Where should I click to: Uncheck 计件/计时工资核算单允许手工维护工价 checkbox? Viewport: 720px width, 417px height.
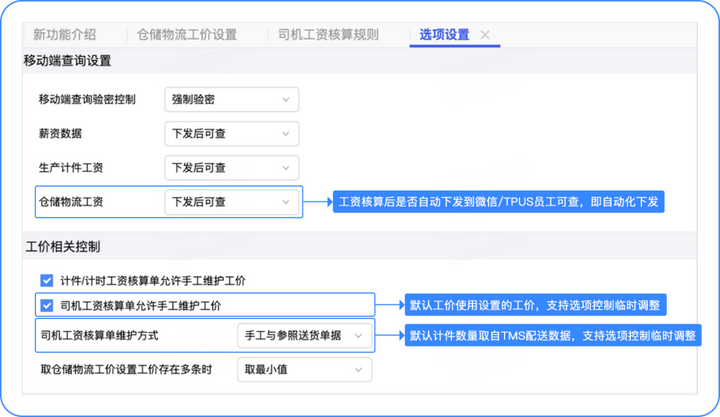[x=46, y=281]
